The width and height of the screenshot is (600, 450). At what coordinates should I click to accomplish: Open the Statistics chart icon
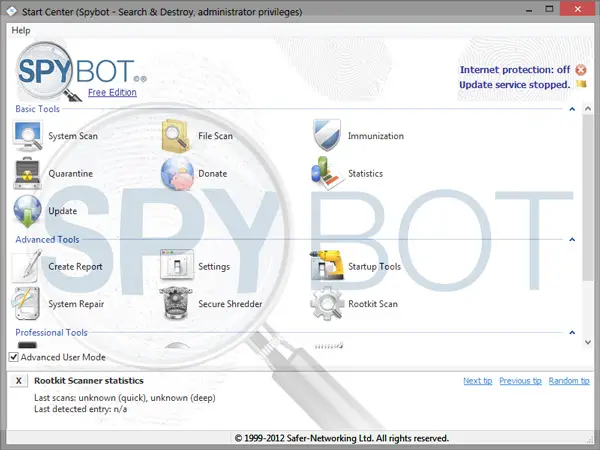click(x=326, y=173)
